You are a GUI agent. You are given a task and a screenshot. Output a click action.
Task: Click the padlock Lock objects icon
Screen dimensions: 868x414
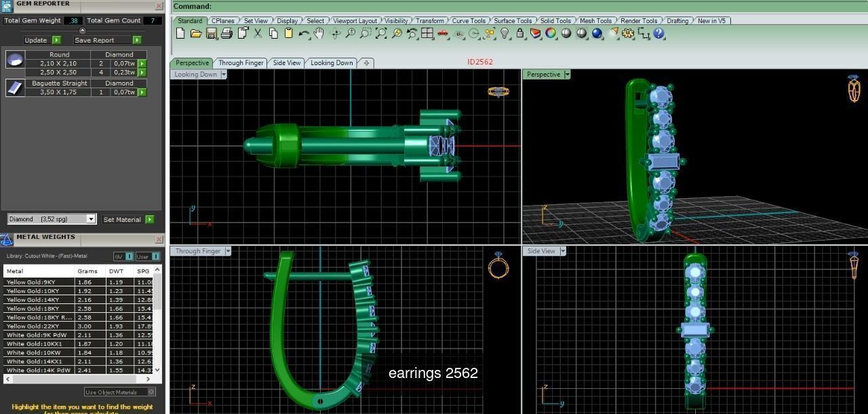520,33
